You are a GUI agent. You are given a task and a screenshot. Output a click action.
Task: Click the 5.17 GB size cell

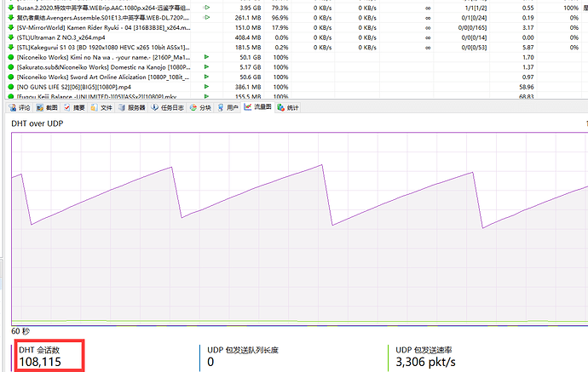(251, 67)
